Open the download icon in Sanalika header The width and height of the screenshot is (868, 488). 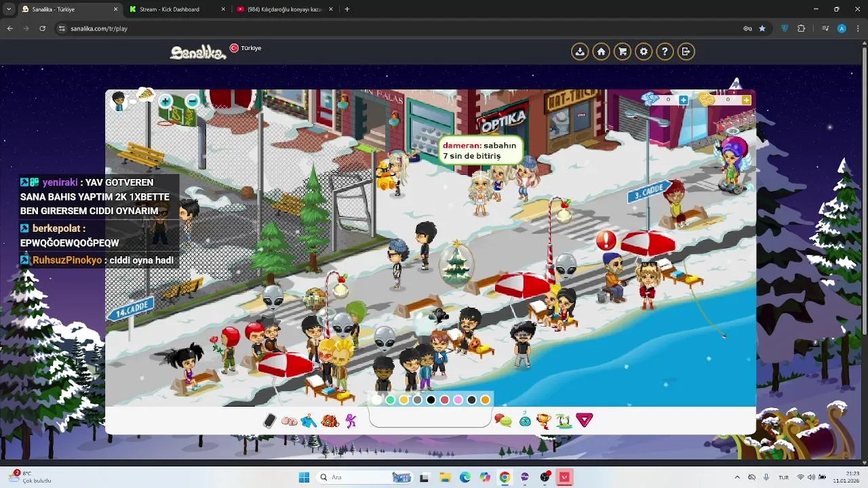pyautogui.click(x=580, y=52)
